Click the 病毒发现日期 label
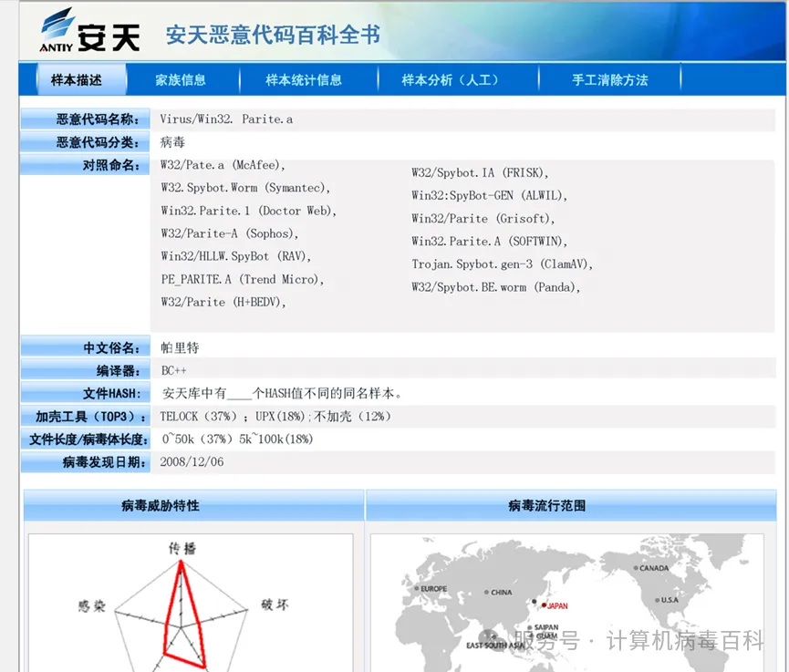789x672 pixels. pyautogui.click(x=86, y=461)
